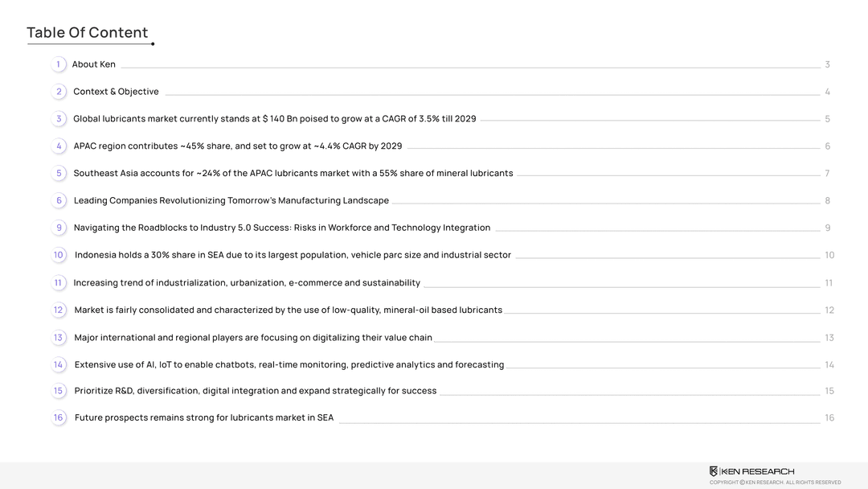Jump to Leading Companies Revolutionizing entry
Image resolution: width=868 pixels, height=489 pixels.
[x=231, y=201]
